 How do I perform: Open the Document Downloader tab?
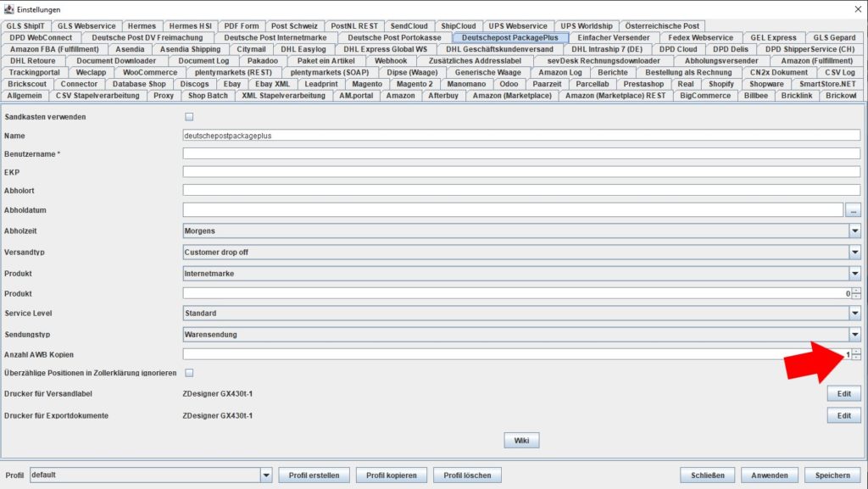click(x=116, y=61)
